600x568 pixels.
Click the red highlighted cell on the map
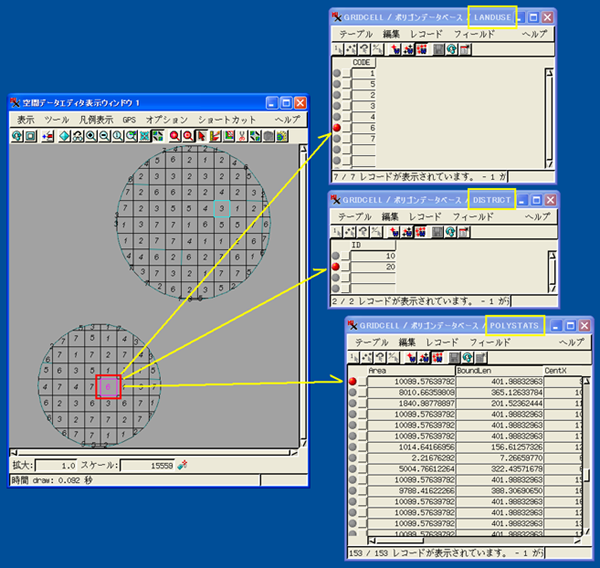coord(108,385)
